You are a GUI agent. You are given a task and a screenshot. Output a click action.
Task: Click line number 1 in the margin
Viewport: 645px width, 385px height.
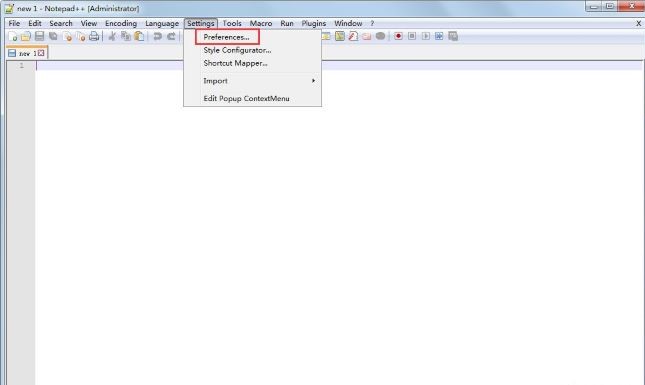click(x=21, y=65)
